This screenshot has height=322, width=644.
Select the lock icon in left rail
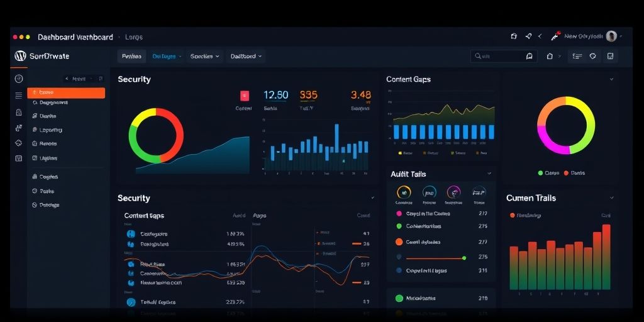coord(19,113)
